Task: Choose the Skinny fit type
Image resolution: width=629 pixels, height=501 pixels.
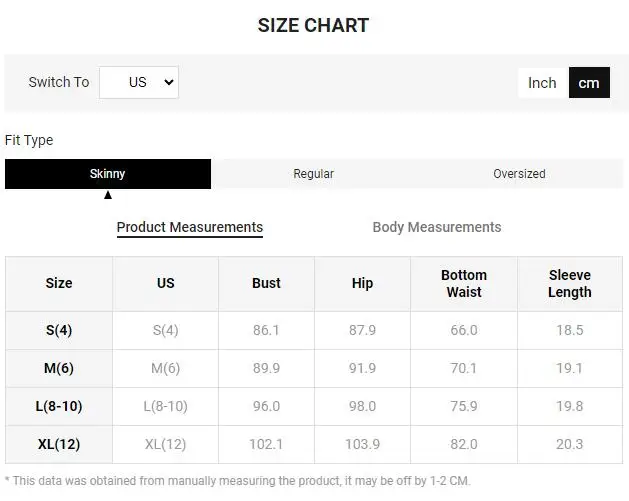Action: point(108,174)
